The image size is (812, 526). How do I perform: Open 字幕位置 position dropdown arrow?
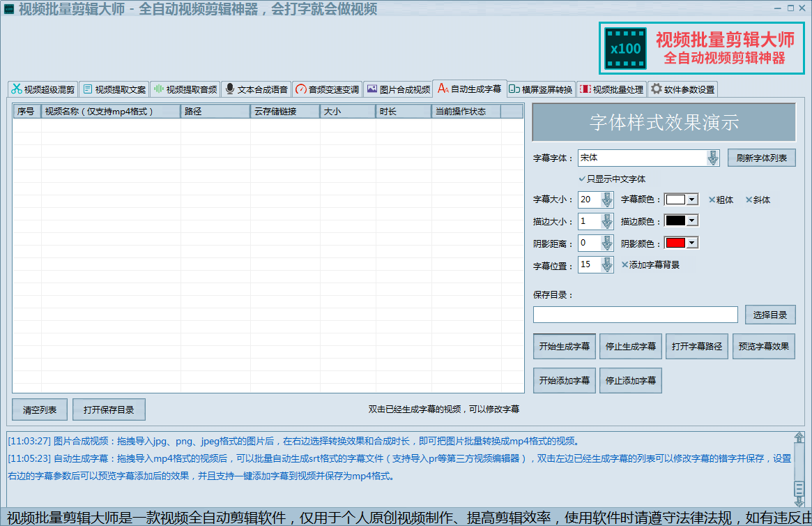pos(607,265)
